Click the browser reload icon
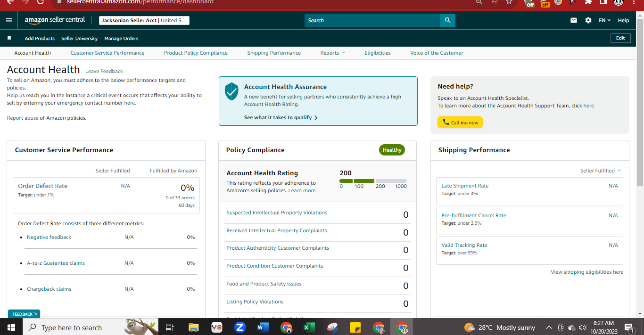 [x=41, y=2]
